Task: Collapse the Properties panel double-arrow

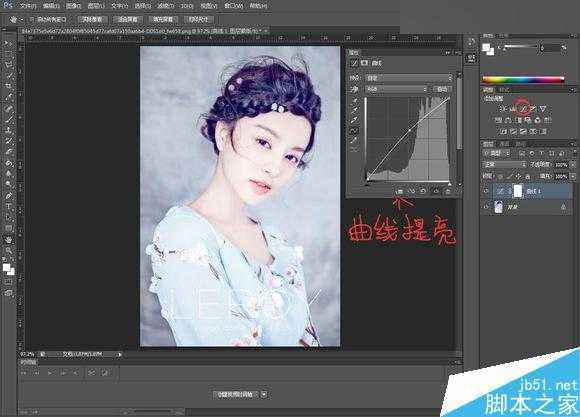Action: [448, 53]
